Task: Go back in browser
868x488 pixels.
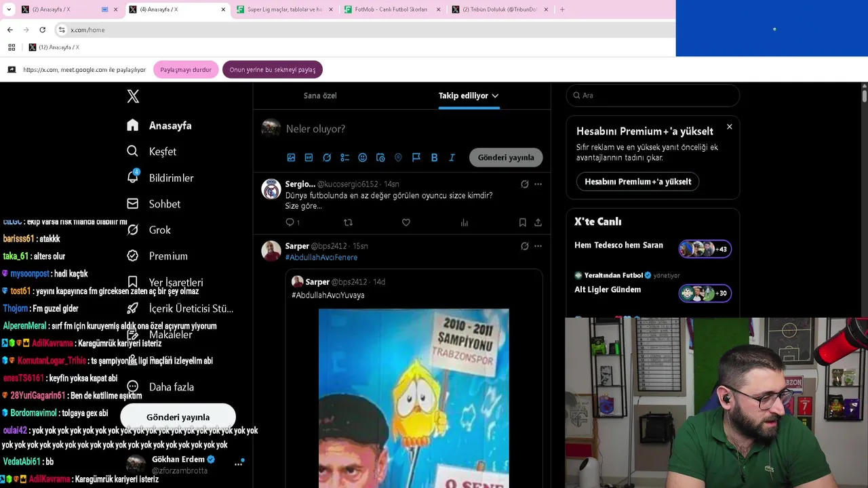Action: coord(10,30)
